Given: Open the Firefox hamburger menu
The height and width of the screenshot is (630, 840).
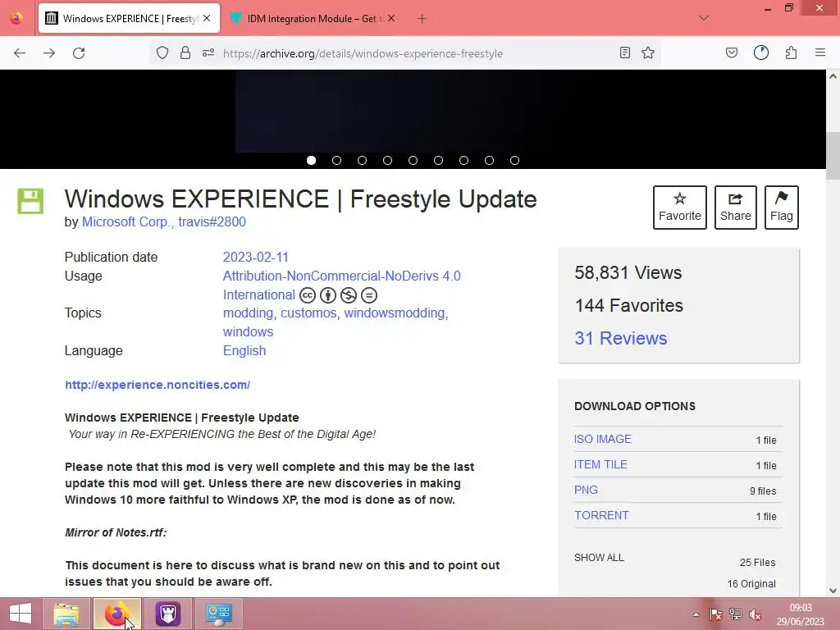Looking at the screenshot, I should click(820, 52).
